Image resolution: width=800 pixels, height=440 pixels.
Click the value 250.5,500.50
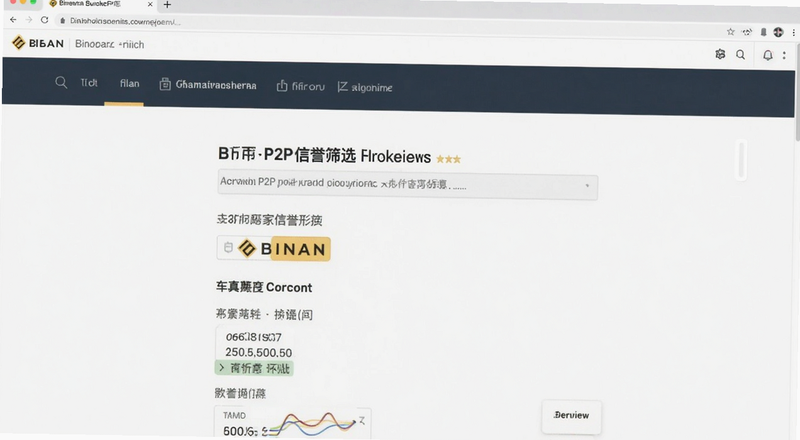tap(259, 352)
